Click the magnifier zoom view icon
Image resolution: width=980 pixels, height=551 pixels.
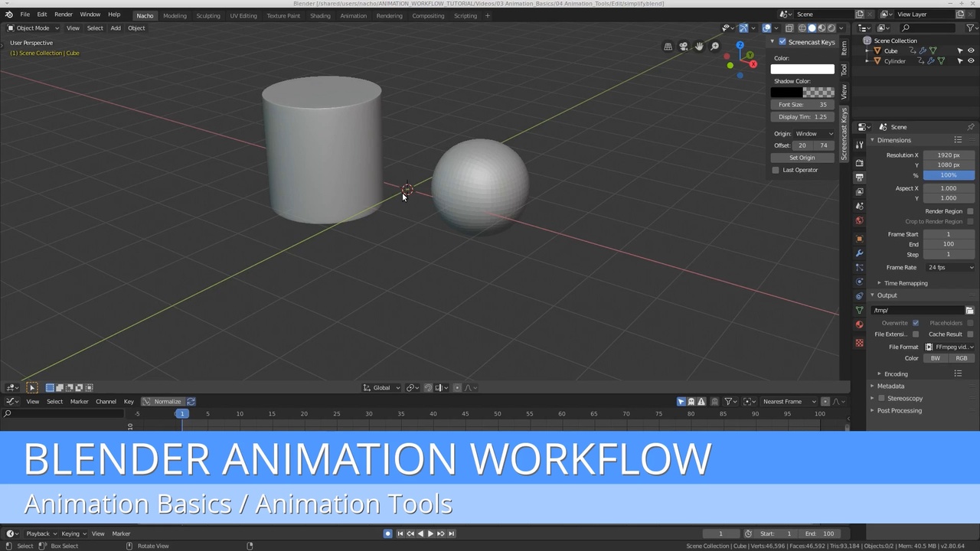[715, 46]
